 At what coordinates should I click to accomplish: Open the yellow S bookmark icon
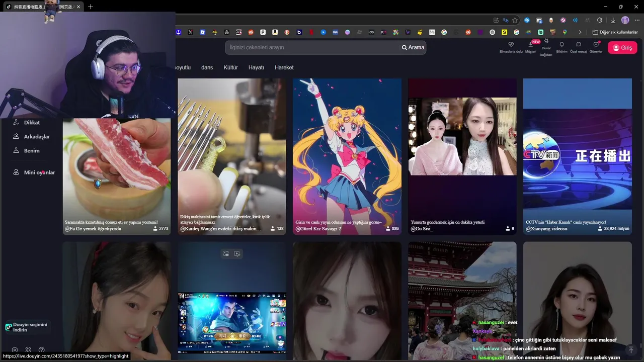click(505, 32)
